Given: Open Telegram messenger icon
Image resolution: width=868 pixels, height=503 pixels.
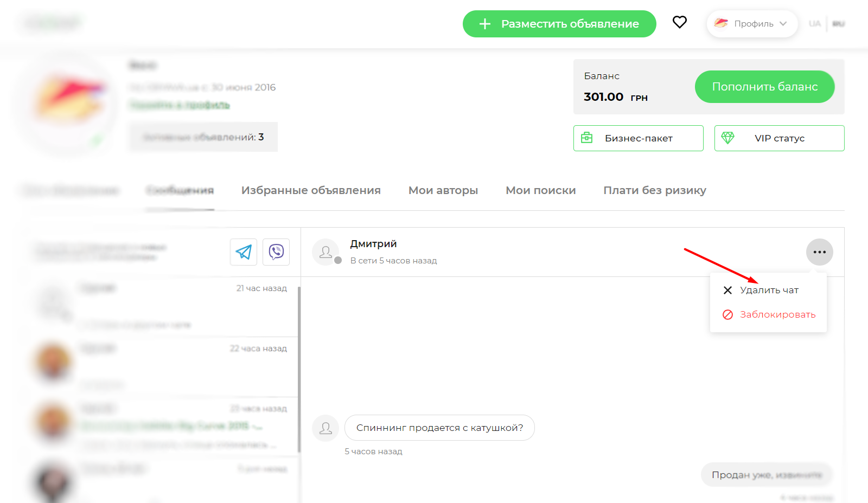Looking at the screenshot, I should [x=244, y=252].
